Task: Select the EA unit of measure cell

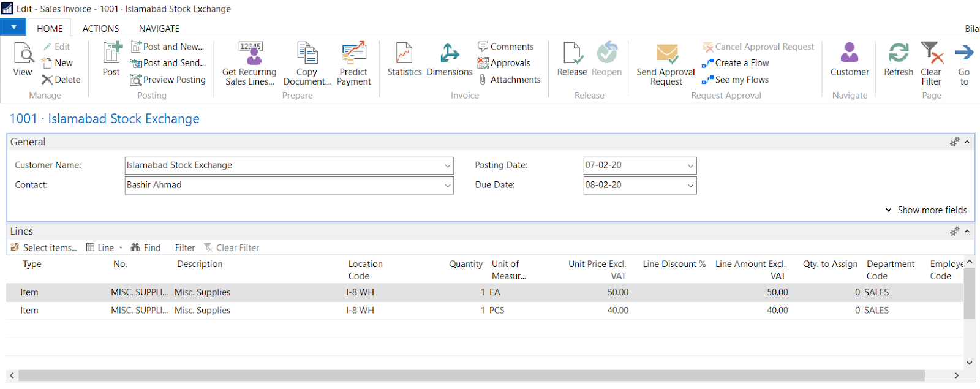Action: (495, 293)
